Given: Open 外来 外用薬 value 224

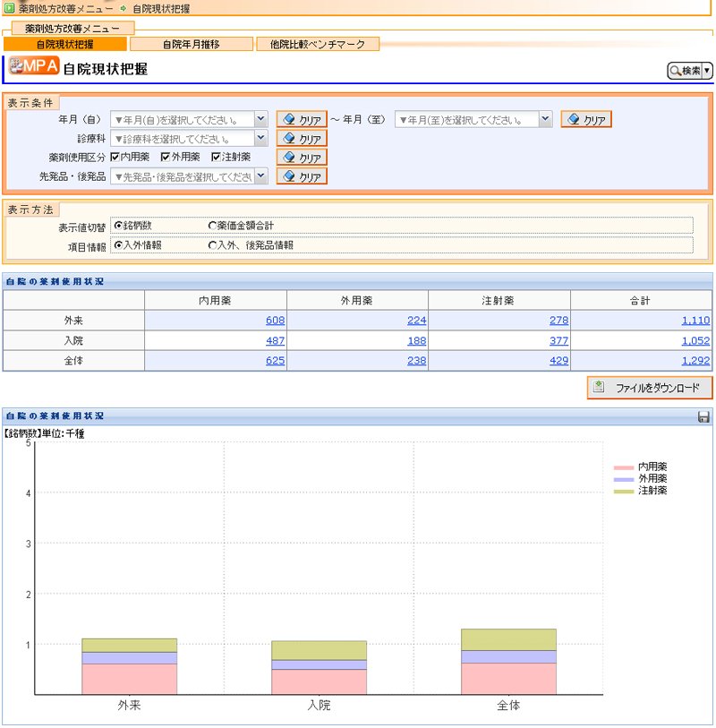Looking at the screenshot, I should coord(417,320).
